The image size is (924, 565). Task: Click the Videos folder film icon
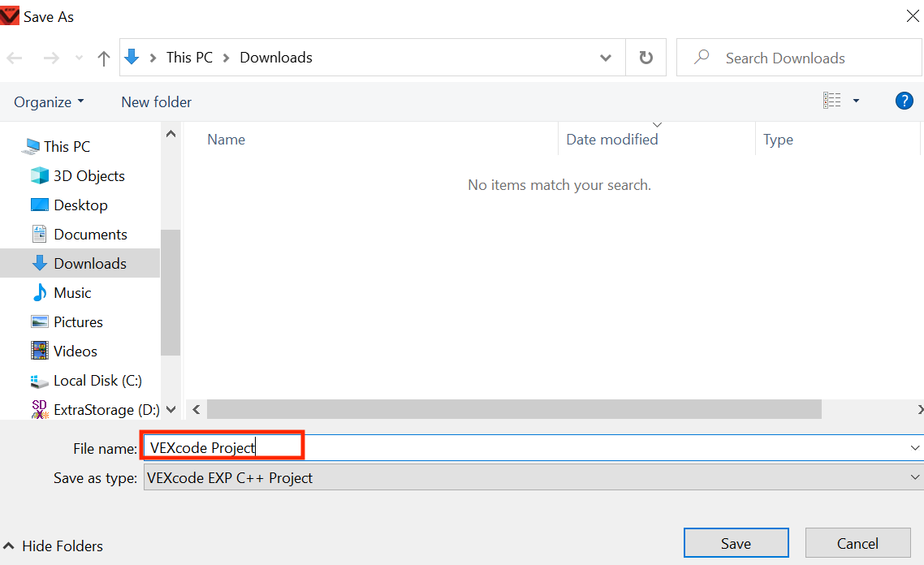pyautogui.click(x=40, y=351)
